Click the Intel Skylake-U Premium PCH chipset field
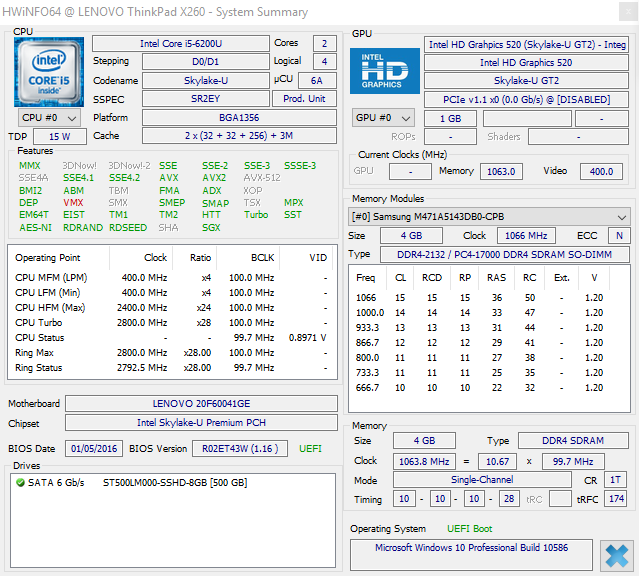 pos(201,423)
